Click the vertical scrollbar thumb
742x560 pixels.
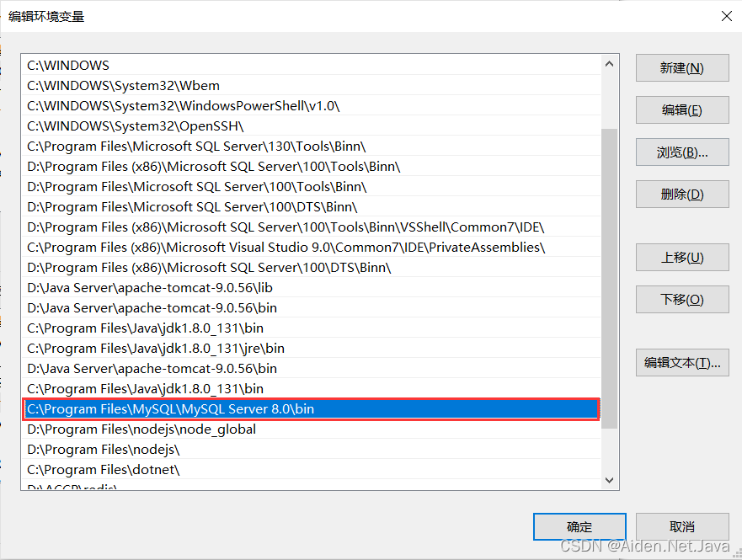pyautogui.click(x=610, y=279)
